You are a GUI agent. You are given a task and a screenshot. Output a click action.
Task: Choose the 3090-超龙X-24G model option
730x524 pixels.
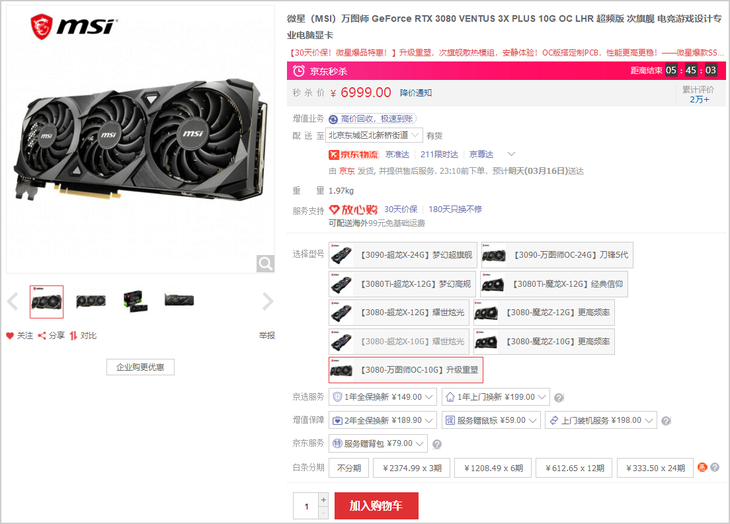tap(403, 255)
